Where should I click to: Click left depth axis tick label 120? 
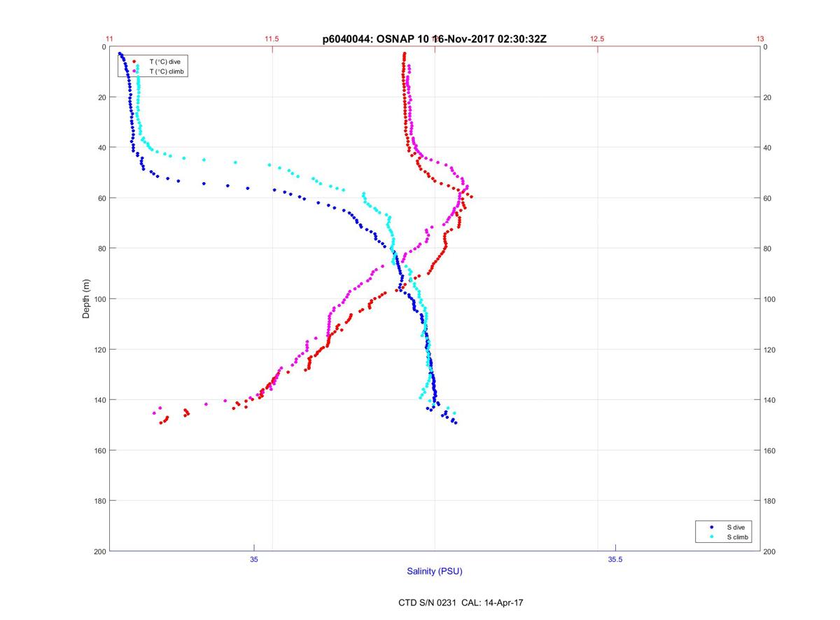[x=100, y=350]
